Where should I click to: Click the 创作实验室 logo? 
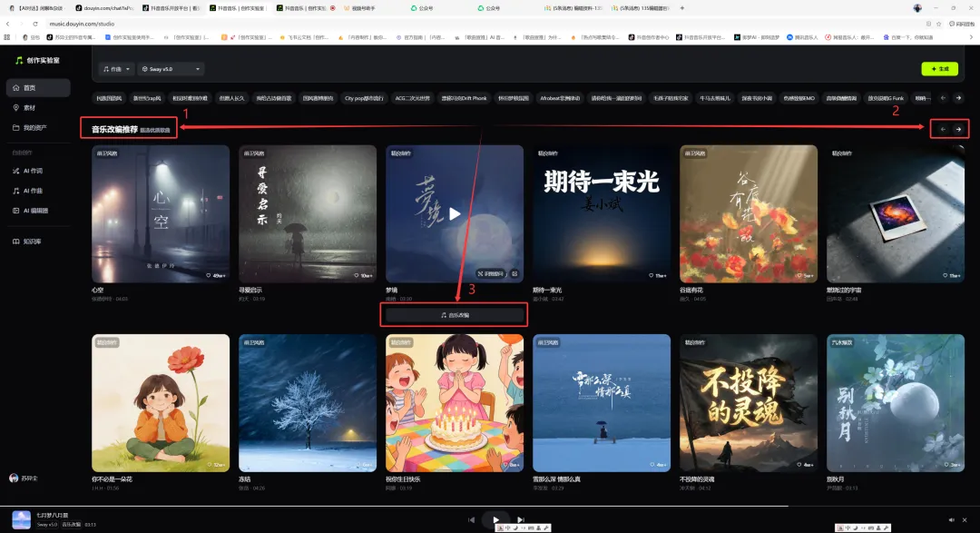pyautogui.click(x=37, y=60)
